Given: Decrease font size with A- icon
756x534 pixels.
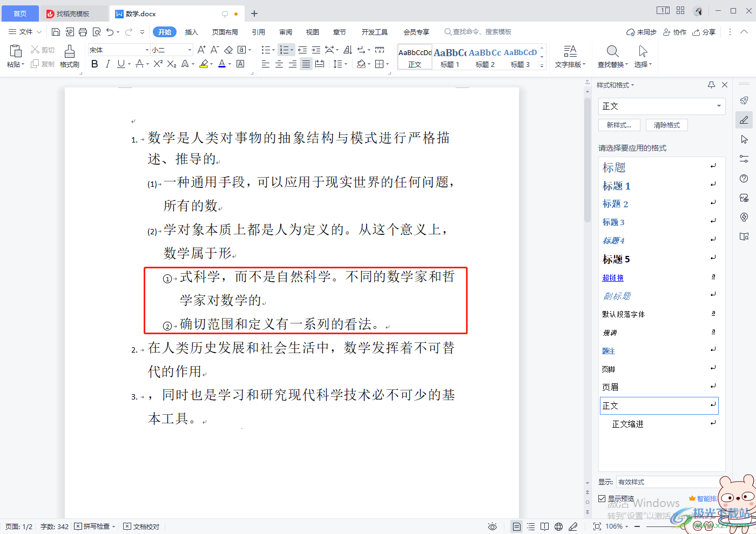Looking at the screenshot, I should point(214,50).
